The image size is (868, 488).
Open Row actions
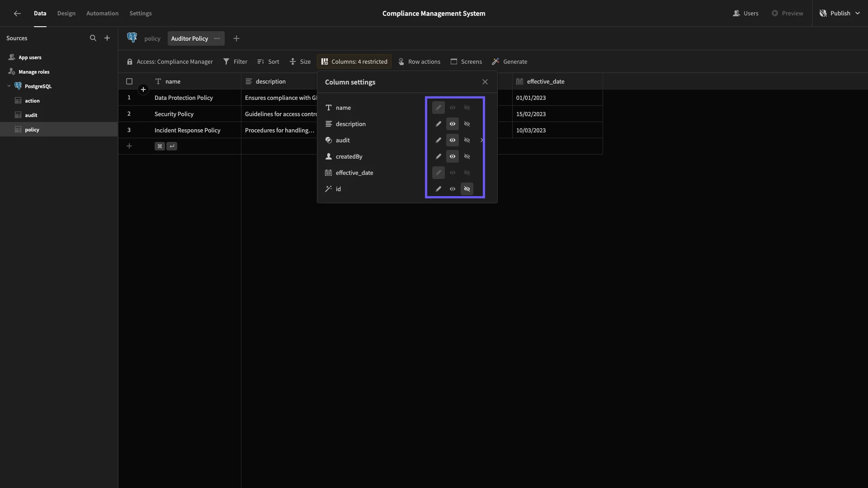419,62
